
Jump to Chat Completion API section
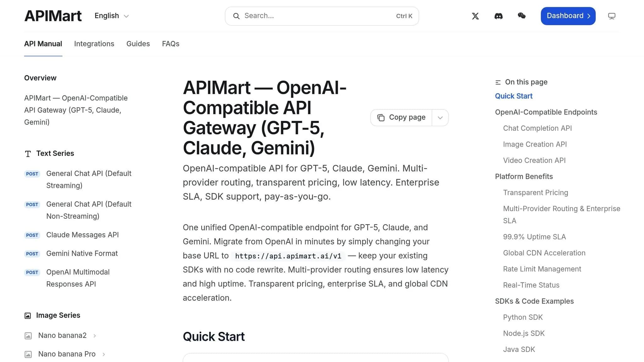pyautogui.click(x=537, y=128)
